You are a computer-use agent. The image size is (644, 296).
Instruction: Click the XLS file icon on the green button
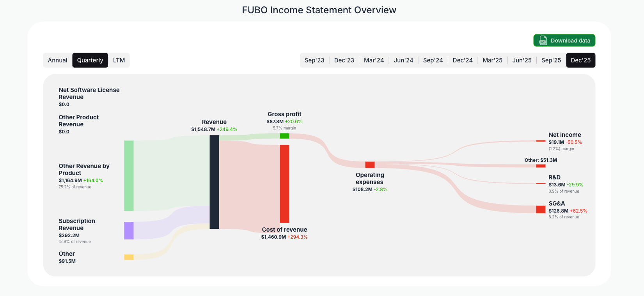click(543, 40)
